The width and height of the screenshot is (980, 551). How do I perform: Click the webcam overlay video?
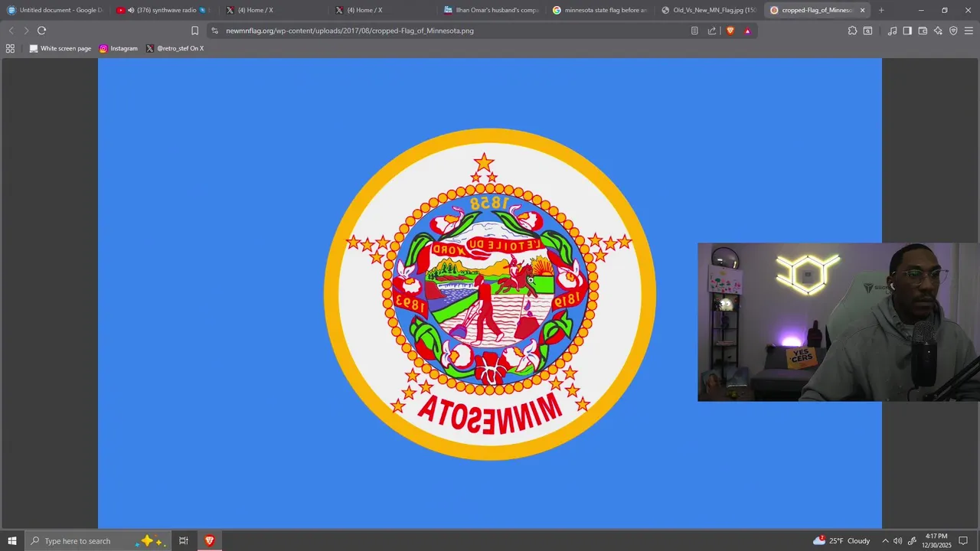(x=838, y=322)
